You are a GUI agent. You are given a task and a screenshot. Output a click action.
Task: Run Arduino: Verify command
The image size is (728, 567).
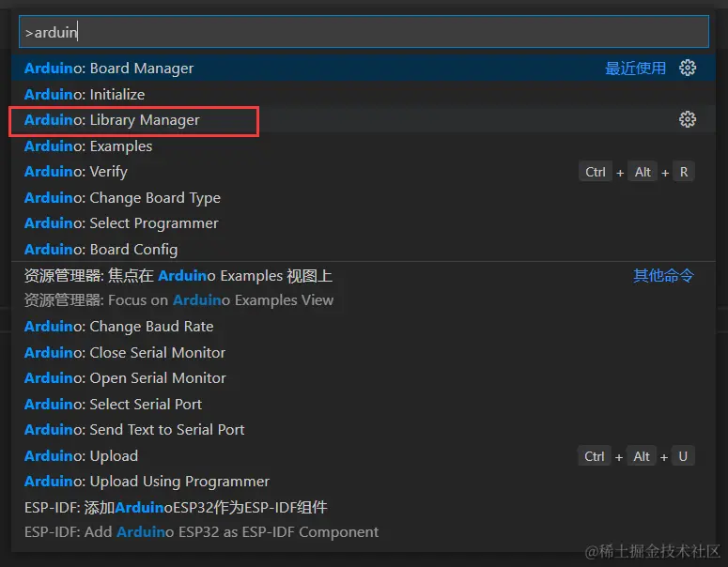tap(364, 172)
